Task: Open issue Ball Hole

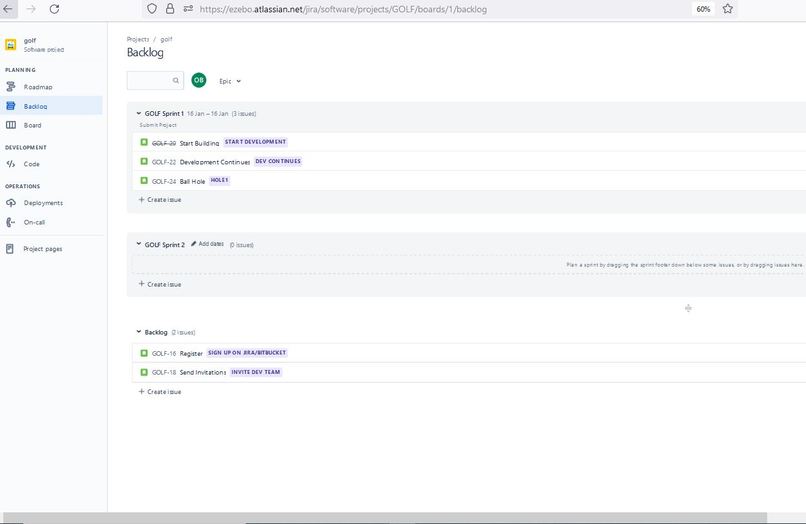Action: pyautogui.click(x=192, y=181)
